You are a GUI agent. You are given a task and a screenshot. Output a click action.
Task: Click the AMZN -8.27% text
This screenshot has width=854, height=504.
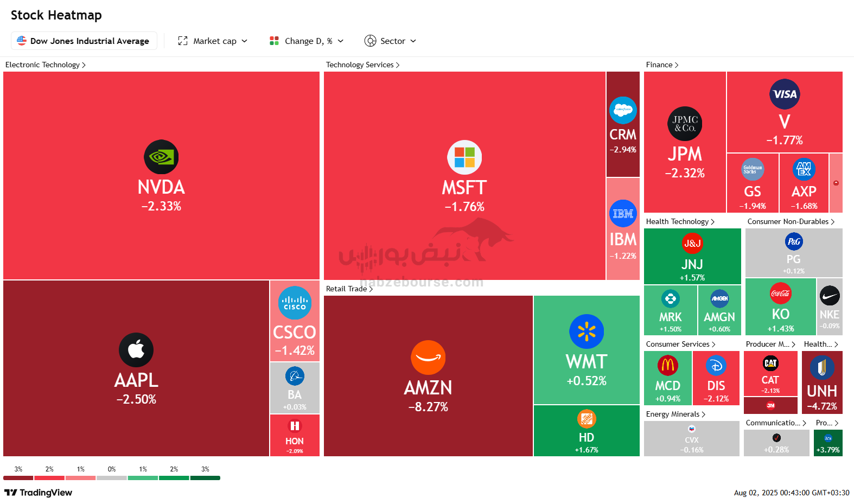pos(428,407)
